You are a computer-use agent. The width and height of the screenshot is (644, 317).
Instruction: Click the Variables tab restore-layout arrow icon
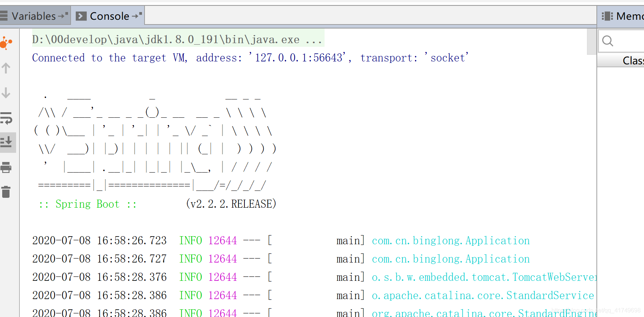63,16
